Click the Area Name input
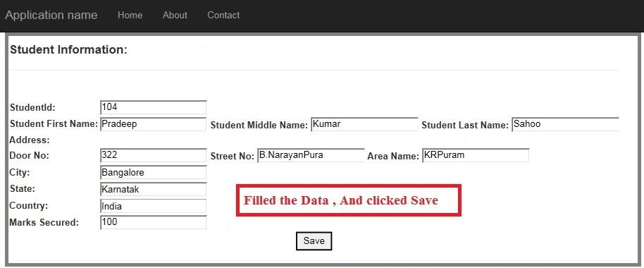Image resolution: width=644 pixels, height=268 pixels. [476, 155]
